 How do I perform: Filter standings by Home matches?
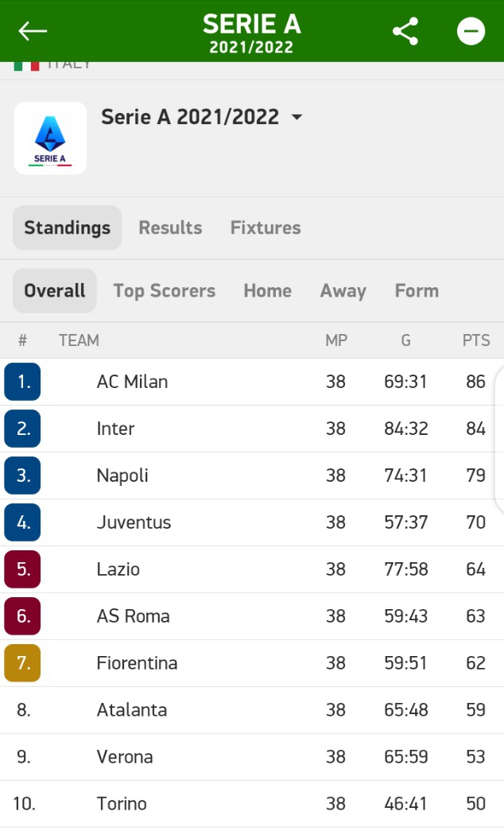click(x=268, y=291)
